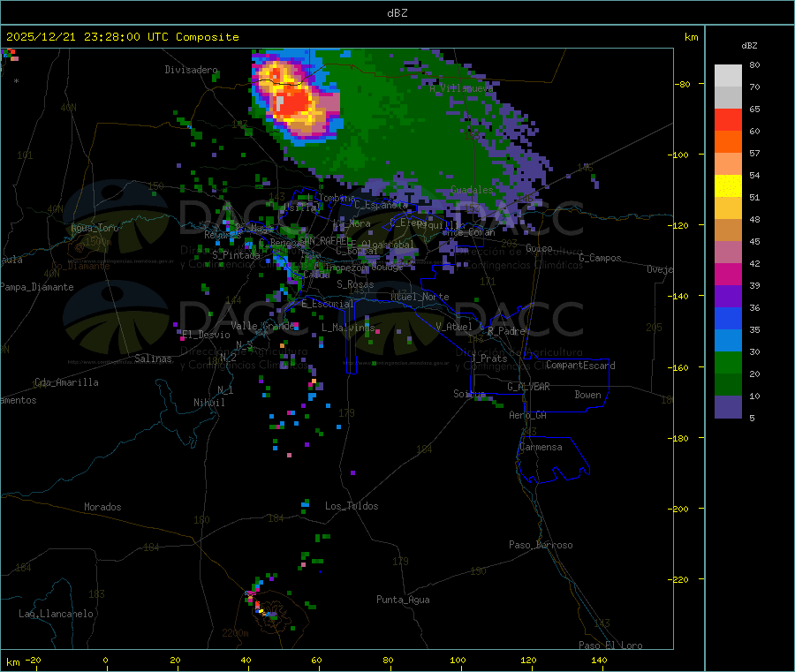
Task: Select the slate purple 5–10 dBZ legend color
Action: pos(728,406)
